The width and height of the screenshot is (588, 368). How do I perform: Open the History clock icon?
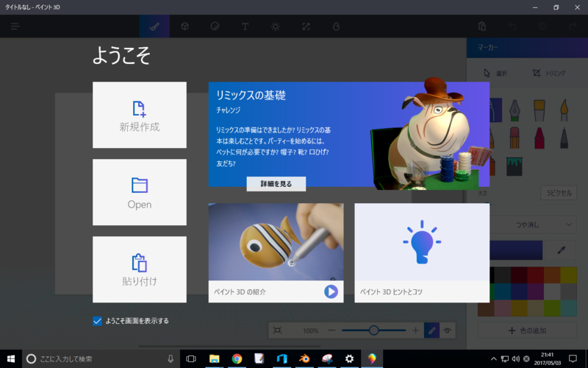[542, 26]
